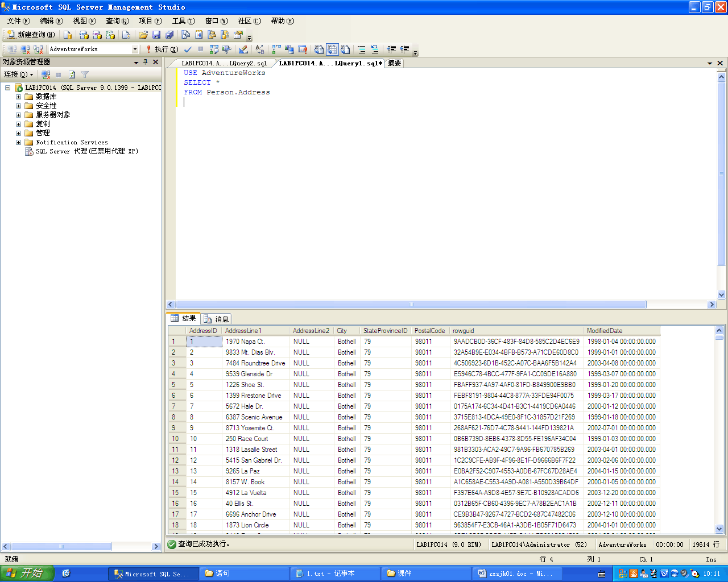Toggle Include Actual Execution Plan
This screenshot has height=582, width=728.
point(276,49)
